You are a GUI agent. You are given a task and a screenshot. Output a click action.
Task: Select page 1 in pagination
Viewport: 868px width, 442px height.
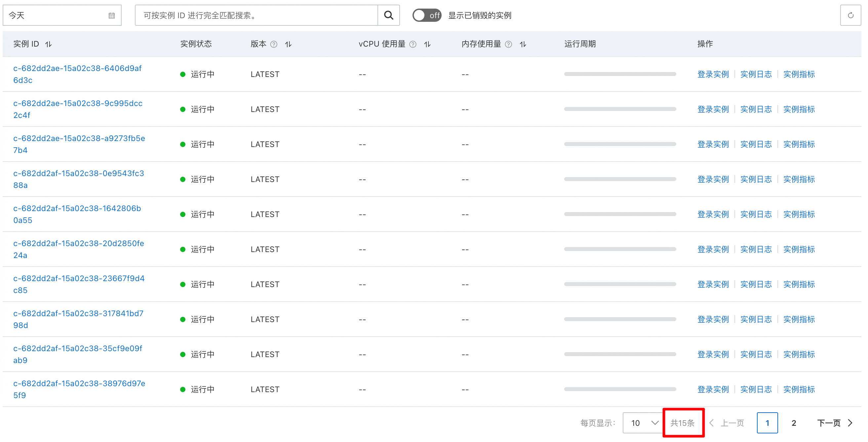coord(767,423)
